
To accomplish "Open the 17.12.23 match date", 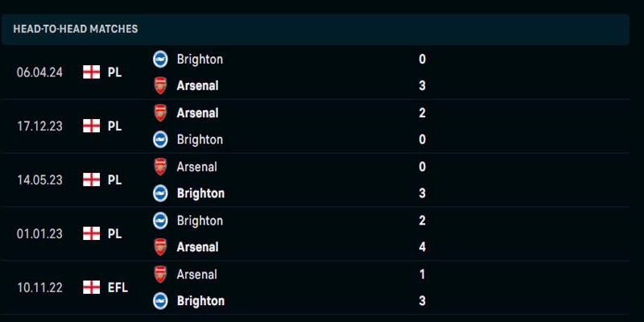I will tap(39, 126).
